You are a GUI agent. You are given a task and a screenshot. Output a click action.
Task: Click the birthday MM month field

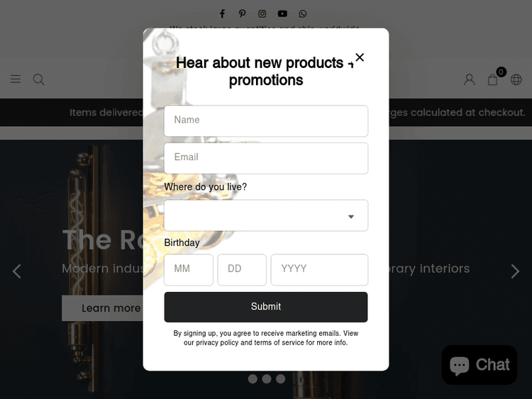(x=189, y=270)
